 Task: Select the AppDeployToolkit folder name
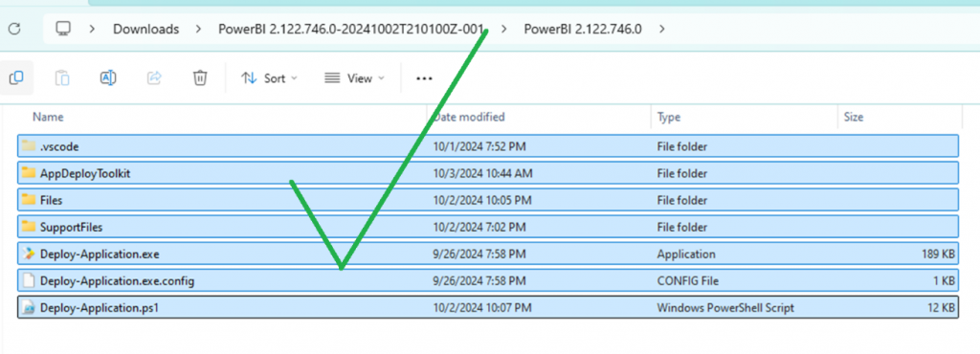click(x=85, y=173)
